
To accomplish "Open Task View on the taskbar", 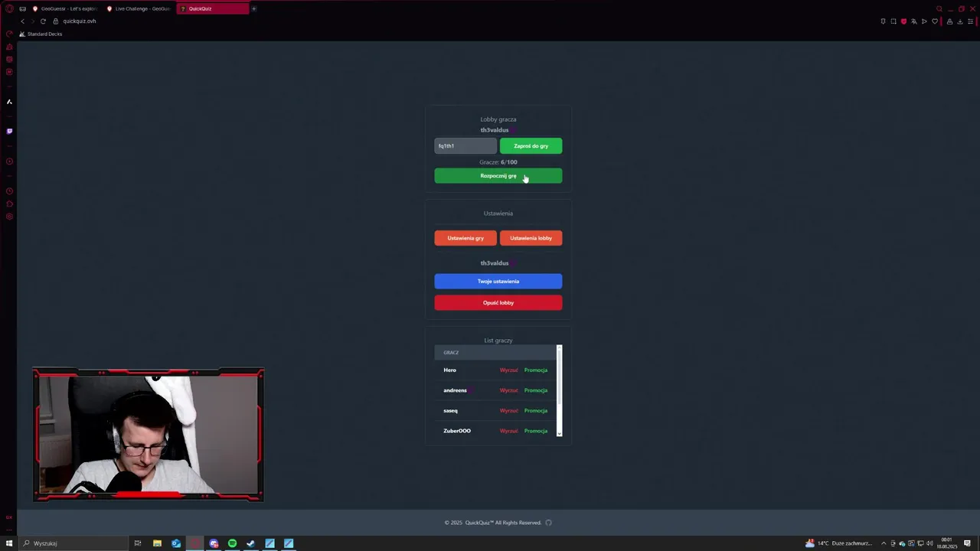I will click(138, 543).
